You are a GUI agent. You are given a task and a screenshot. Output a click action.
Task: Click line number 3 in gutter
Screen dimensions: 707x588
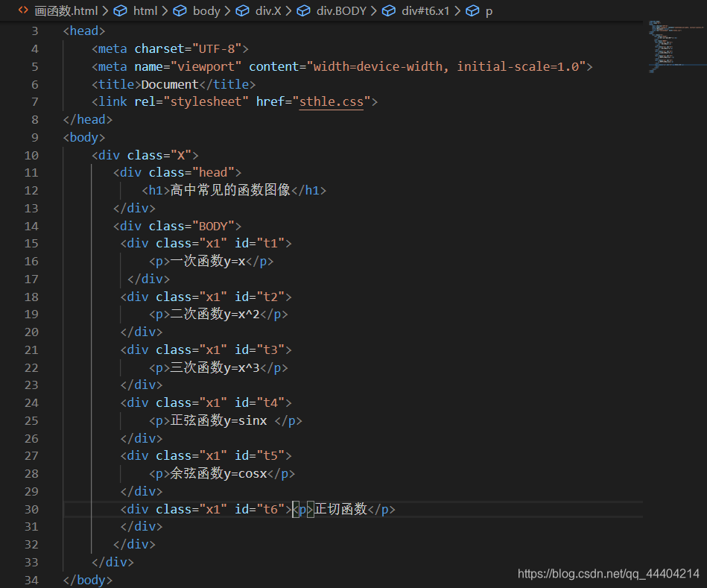(35, 31)
